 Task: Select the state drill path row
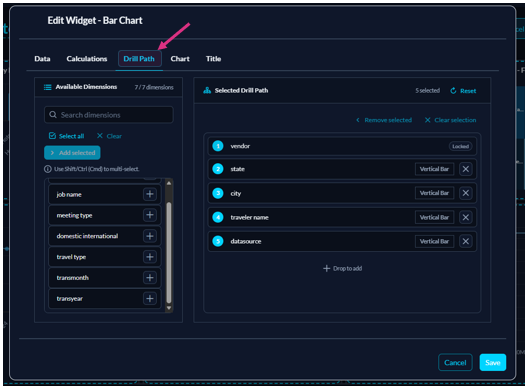[x=342, y=169]
